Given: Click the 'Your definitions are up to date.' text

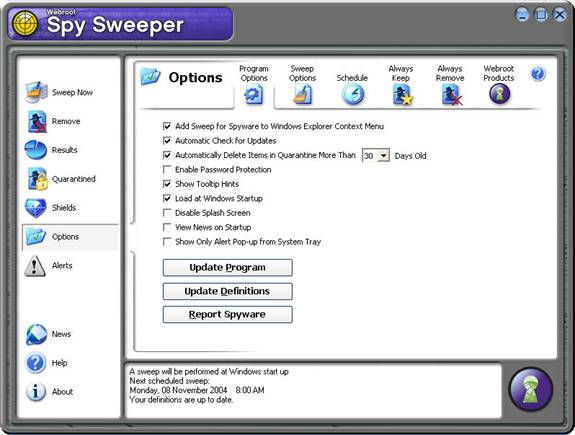Looking at the screenshot, I should 181,400.
